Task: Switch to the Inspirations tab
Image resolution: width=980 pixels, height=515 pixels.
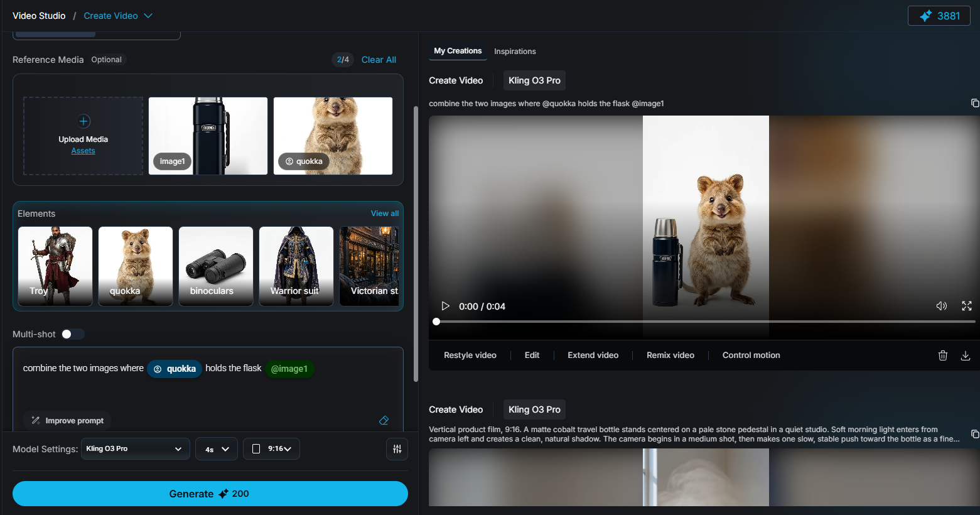Action: coord(515,51)
